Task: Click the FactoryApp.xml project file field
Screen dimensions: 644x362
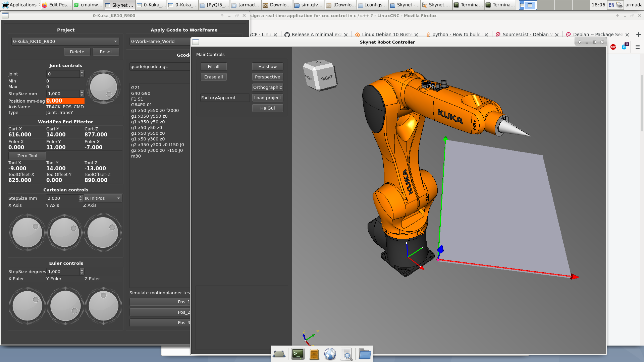Action: (x=225, y=98)
